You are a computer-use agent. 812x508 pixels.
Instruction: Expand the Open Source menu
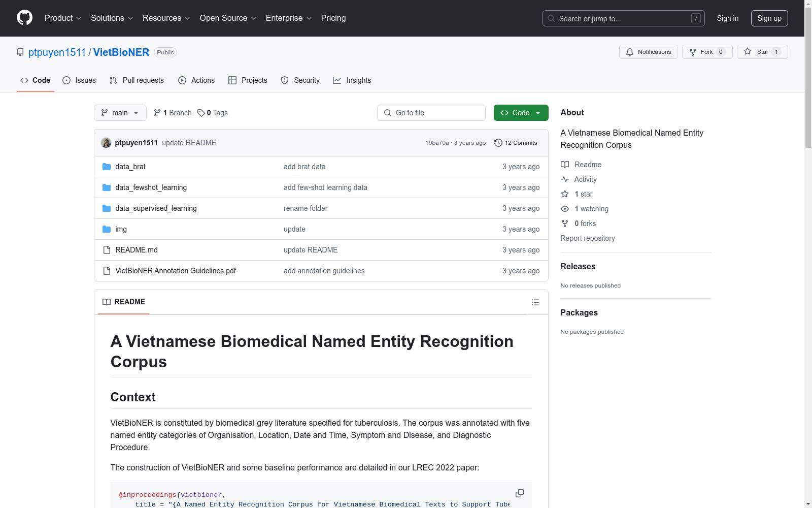[x=228, y=18]
